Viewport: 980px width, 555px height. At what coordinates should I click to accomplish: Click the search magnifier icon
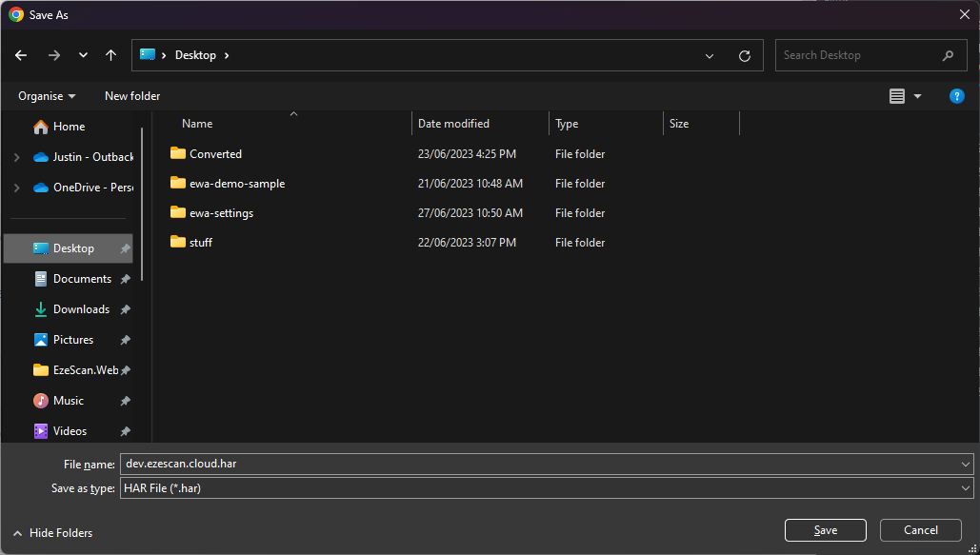(948, 55)
